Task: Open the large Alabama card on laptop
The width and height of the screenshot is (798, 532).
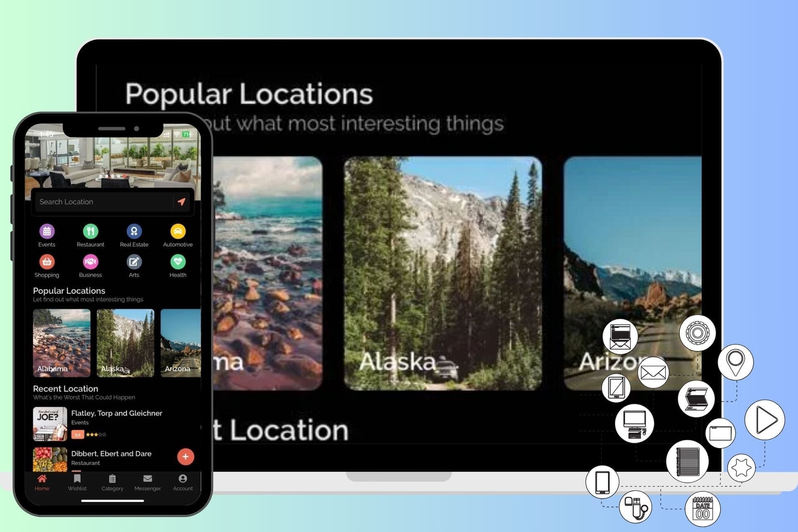Action: (x=268, y=273)
